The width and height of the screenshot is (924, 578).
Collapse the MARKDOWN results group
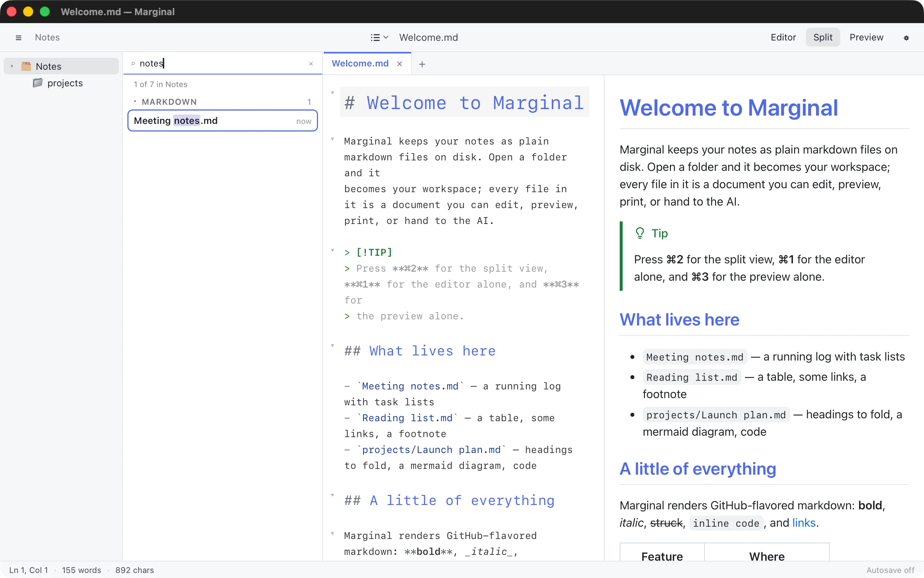coord(135,102)
